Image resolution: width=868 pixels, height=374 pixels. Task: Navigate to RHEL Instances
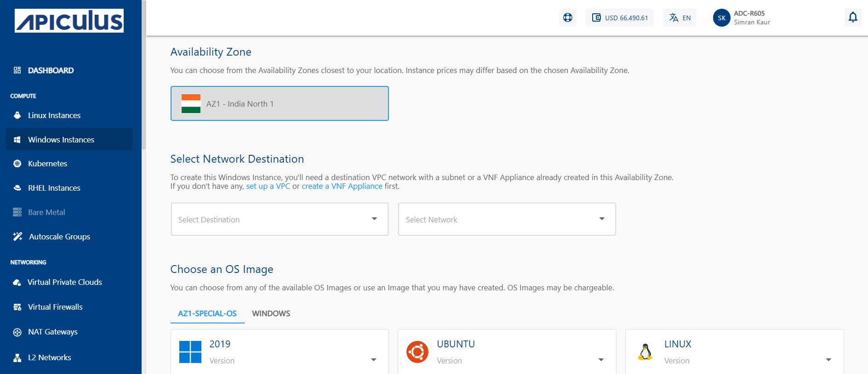(54, 188)
